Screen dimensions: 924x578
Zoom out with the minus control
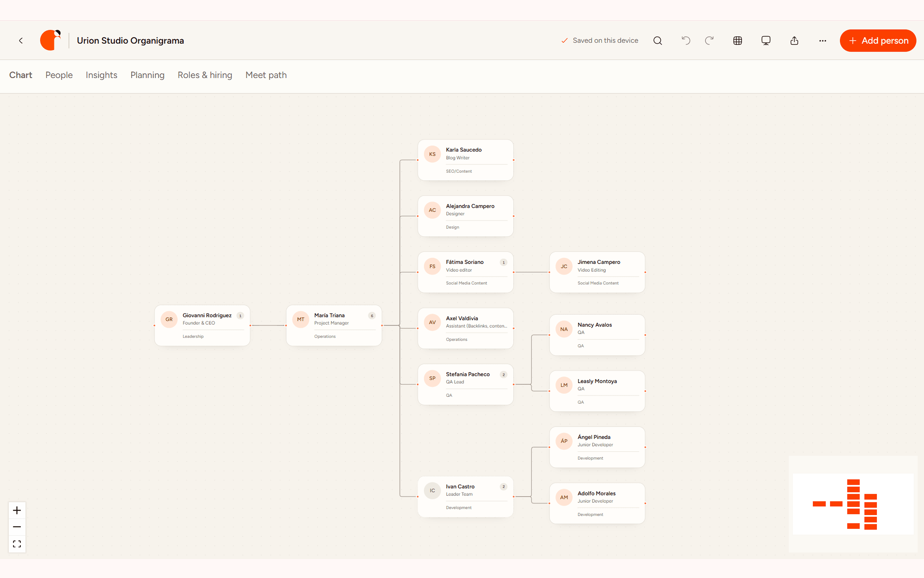coord(17,527)
